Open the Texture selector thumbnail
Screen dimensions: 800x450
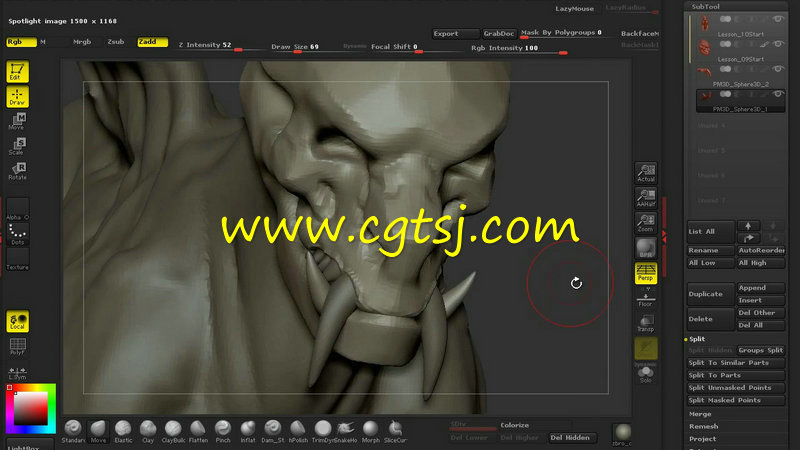pyautogui.click(x=17, y=259)
